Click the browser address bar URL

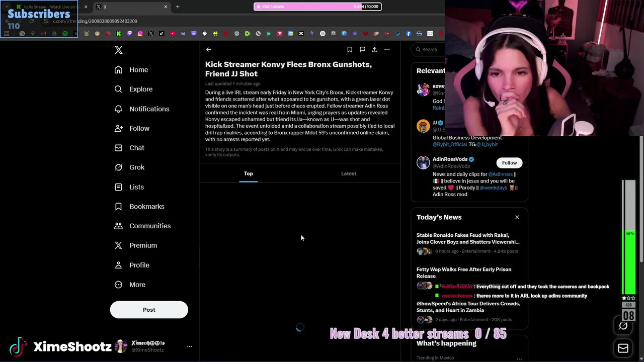point(95,21)
